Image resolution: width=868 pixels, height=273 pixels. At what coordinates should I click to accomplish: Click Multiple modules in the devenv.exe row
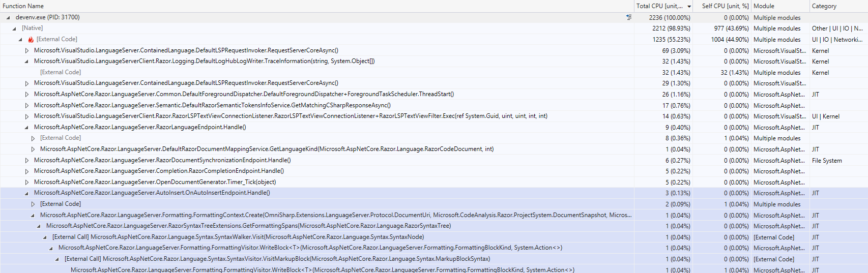click(777, 17)
